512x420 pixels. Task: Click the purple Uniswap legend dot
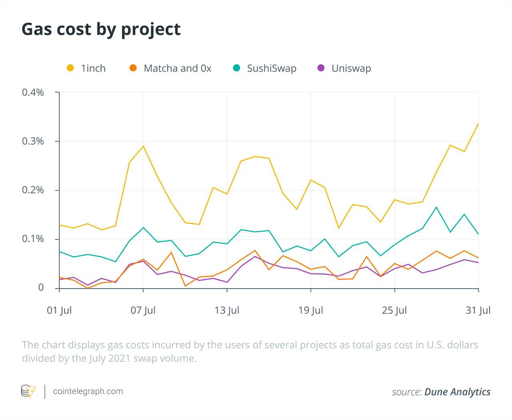tap(321, 68)
